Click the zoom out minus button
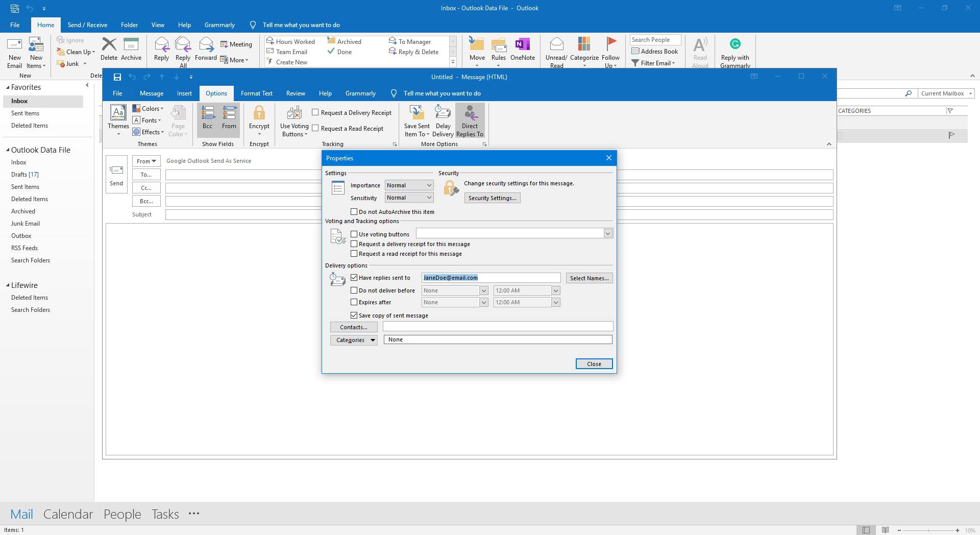This screenshot has width=980, height=535. pyautogui.click(x=899, y=530)
